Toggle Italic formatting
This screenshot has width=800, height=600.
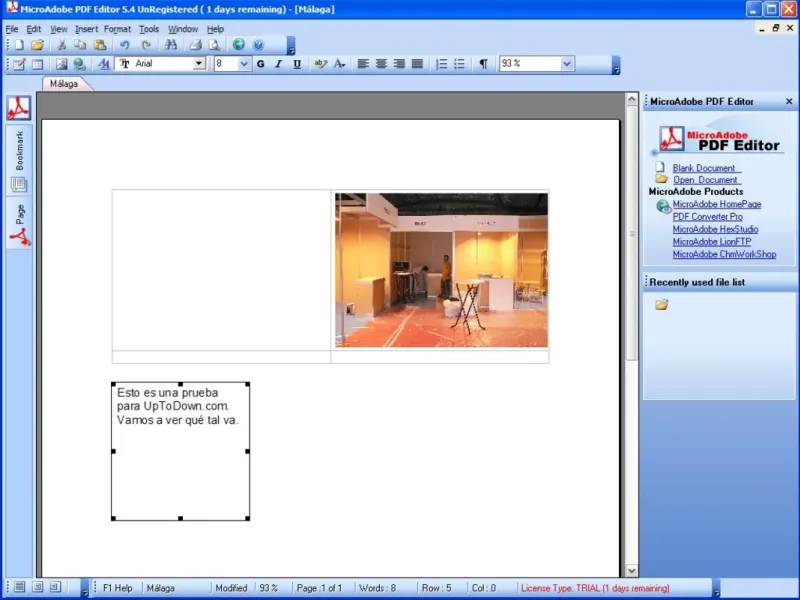click(279, 64)
